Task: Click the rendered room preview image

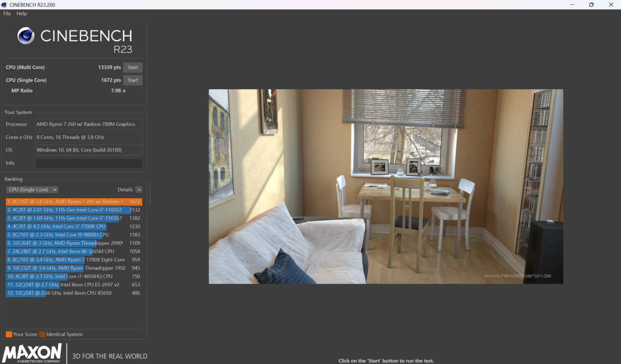Action: 386,186
